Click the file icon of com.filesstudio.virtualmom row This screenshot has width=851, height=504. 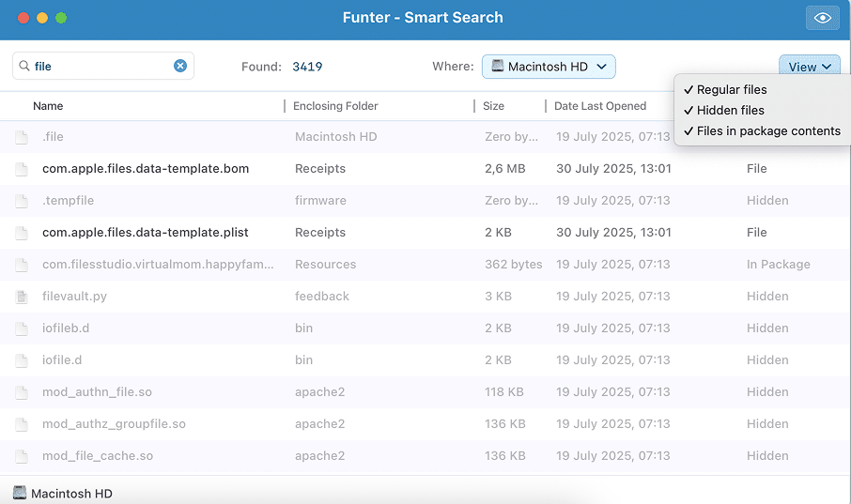coord(22,265)
